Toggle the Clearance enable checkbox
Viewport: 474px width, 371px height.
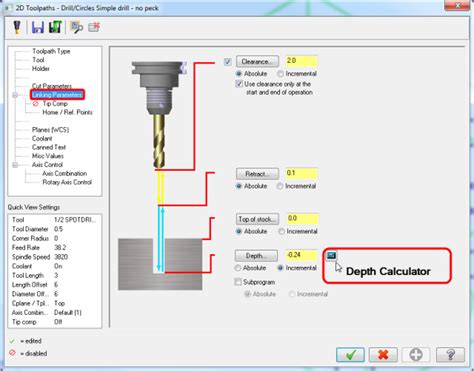pyautogui.click(x=228, y=62)
